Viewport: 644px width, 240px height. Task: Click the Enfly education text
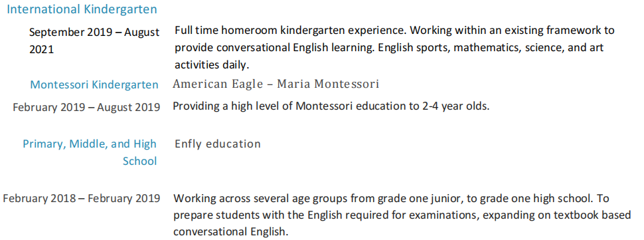pos(218,144)
